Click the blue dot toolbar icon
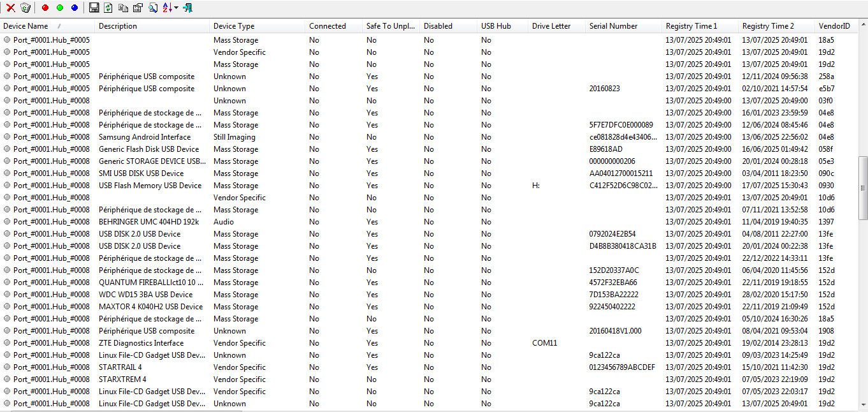 click(75, 8)
